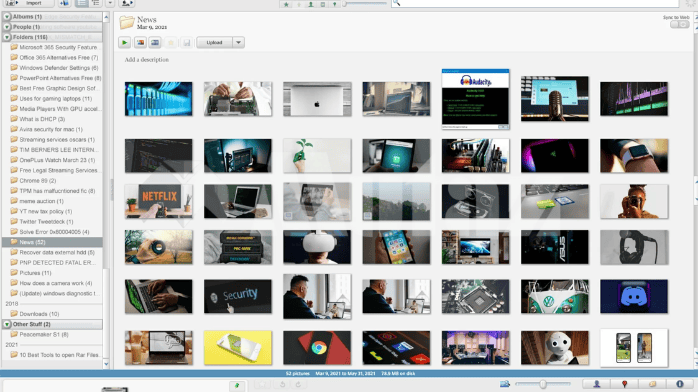Click the search input field
The height and width of the screenshot is (392, 698).
click(535, 4)
